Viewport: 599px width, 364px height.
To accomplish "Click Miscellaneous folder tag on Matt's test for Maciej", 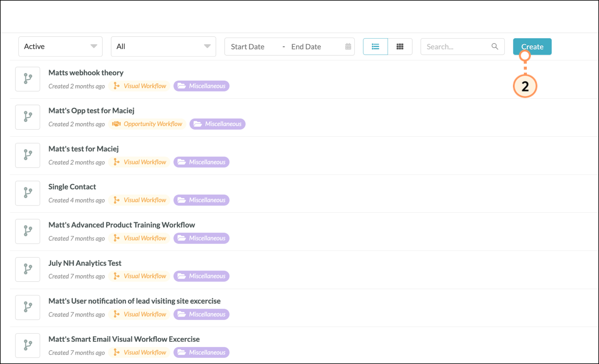I will click(201, 162).
